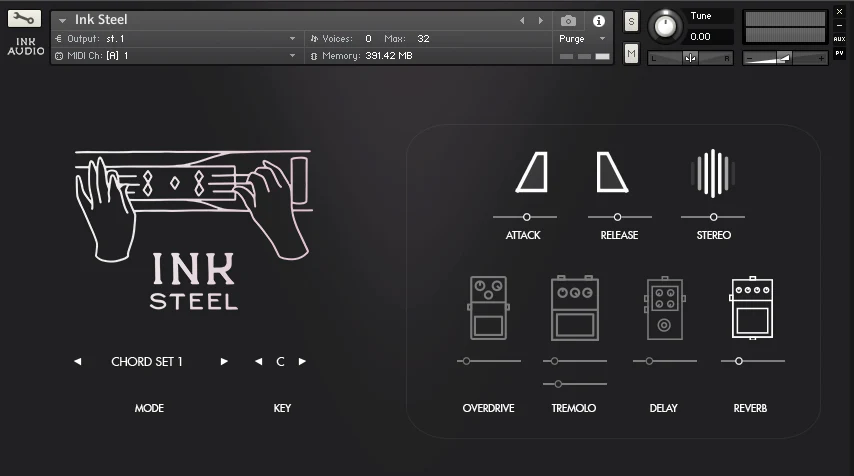The width and height of the screenshot is (854, 476).
Task: Click the Reverb amount slider handle
Action: 739,361
